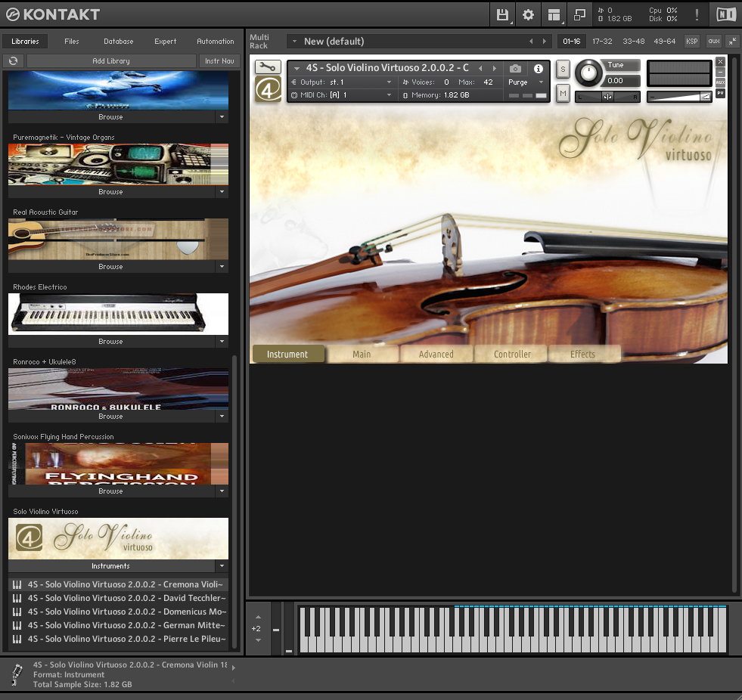Switch to the Libraries tab
Screen dimensions: 742x700
(25, 41)
